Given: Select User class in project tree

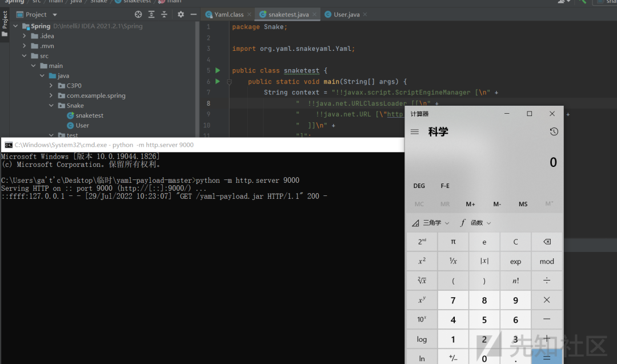Looking at the screenshot, I should (82, 125).
